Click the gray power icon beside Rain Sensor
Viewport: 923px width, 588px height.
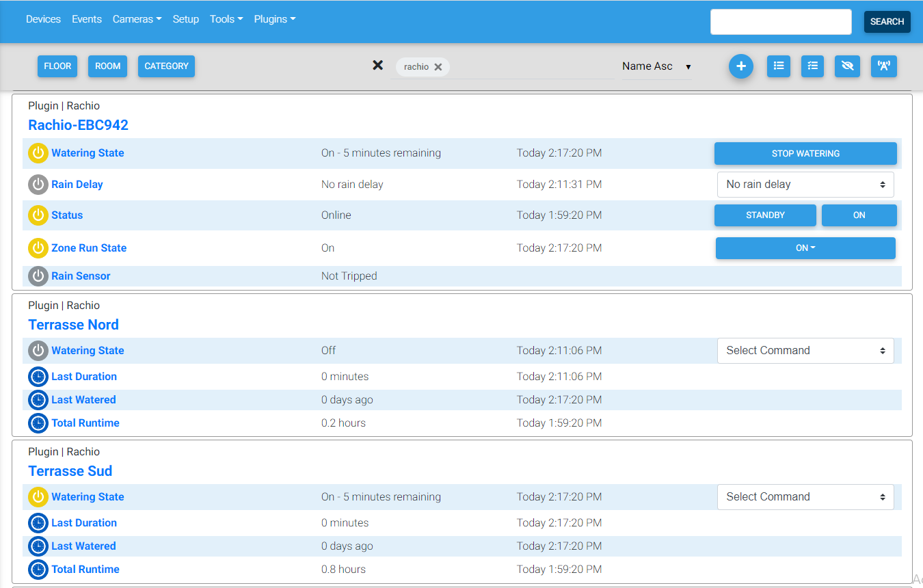(x=38, y=276)
